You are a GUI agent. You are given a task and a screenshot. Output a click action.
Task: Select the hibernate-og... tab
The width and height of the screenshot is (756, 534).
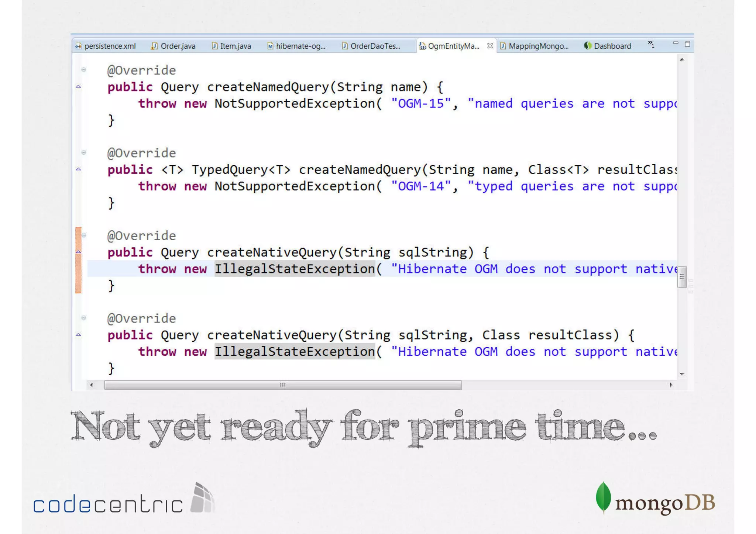[x=296, y=46]
